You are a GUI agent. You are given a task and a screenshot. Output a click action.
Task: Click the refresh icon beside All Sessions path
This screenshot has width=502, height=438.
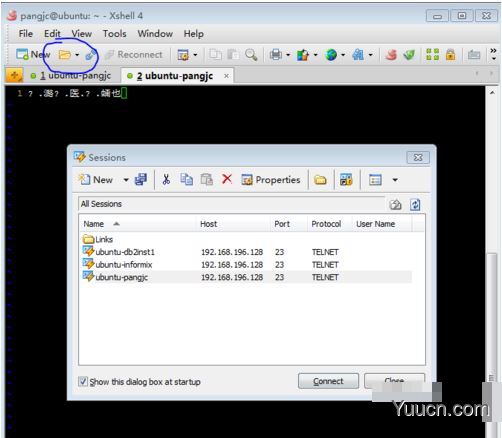tap(415, 204)
